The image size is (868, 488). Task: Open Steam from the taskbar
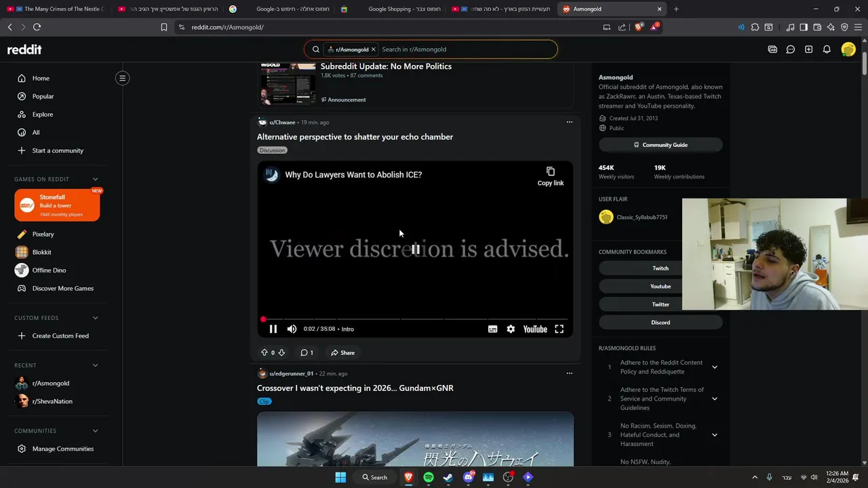pyautogui.click(x=448, y=477)
